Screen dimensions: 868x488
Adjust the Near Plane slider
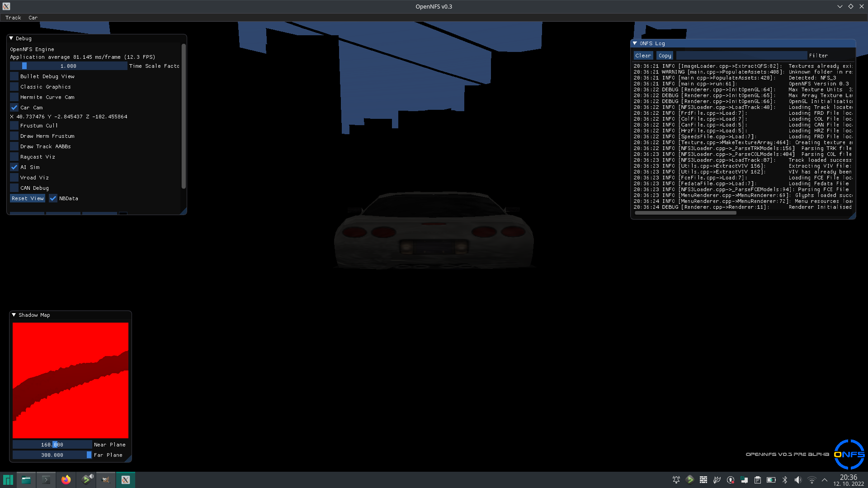click(x=52, y=444)
